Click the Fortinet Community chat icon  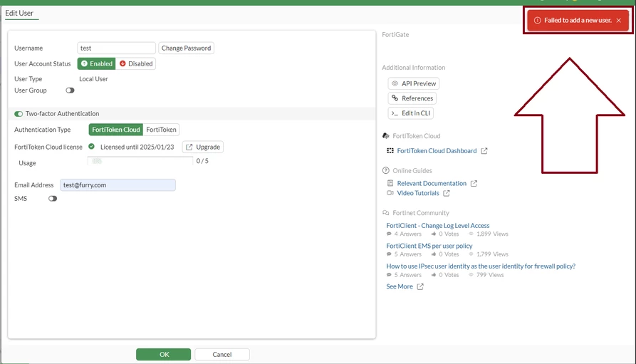tap(386, 213)
